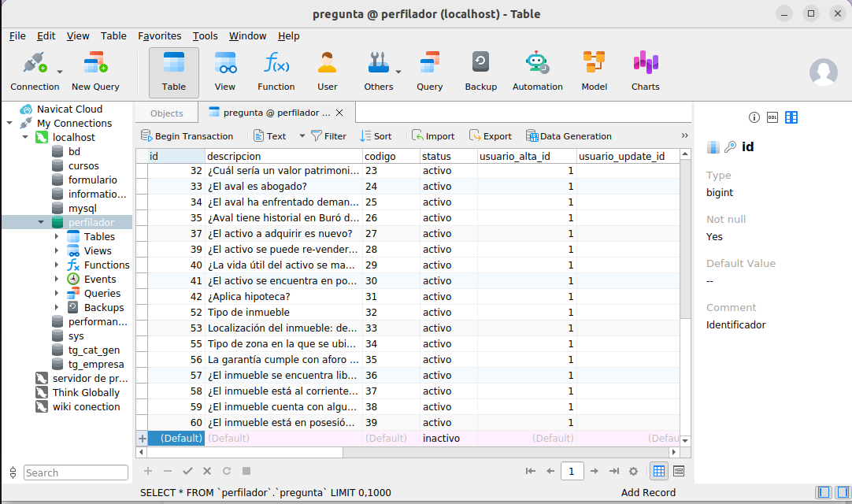Open the Function objects view
This screenshot has width=852, height=504.
tap(276, 72)
